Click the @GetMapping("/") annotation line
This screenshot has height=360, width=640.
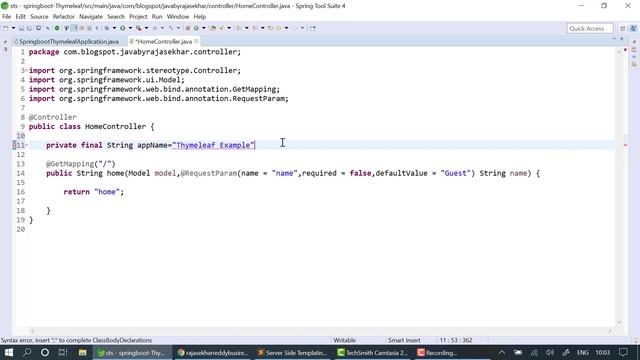81,164
